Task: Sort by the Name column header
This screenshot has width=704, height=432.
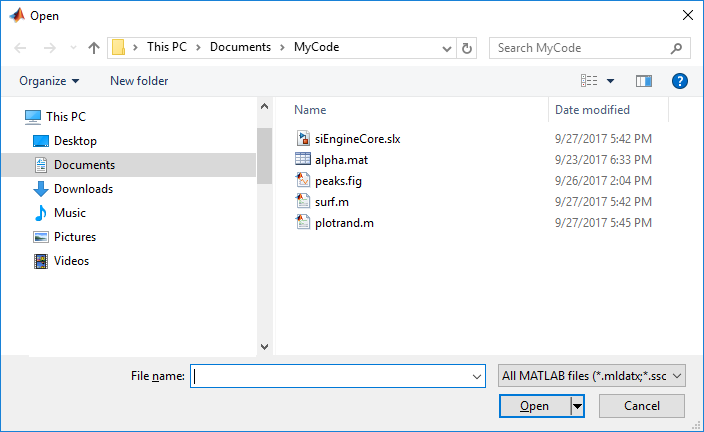Action: pos(310,110)
